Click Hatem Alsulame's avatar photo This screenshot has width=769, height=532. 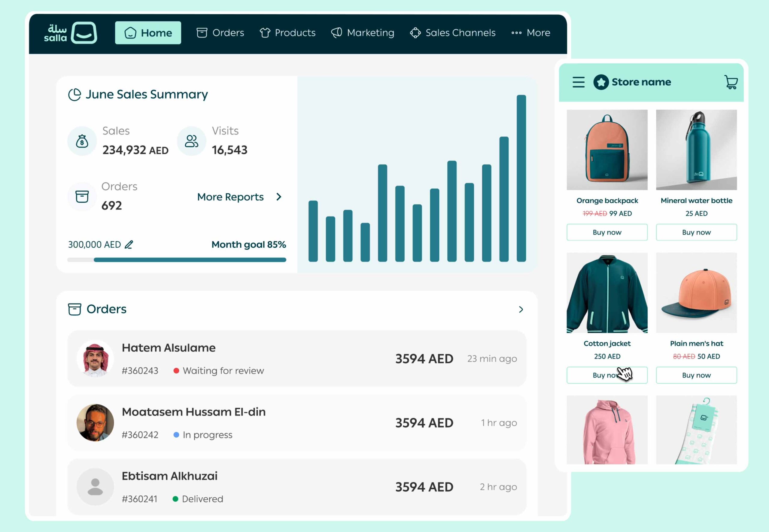(x=95, y=359)
